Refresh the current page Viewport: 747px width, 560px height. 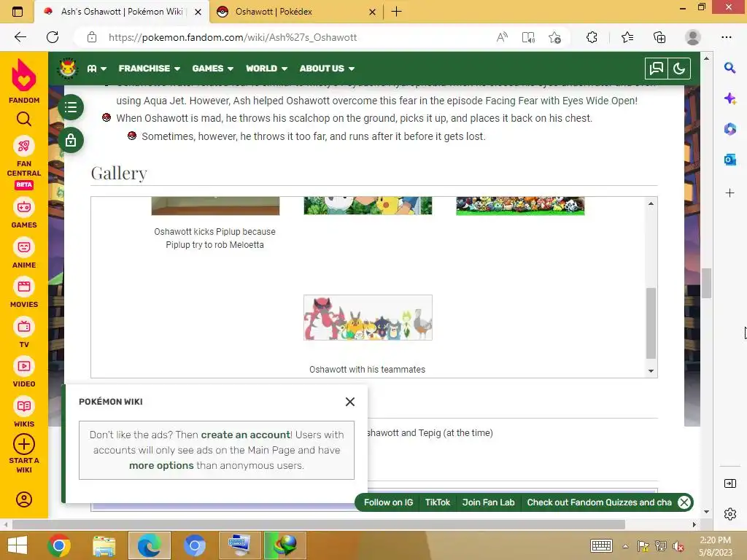point(53,37)
